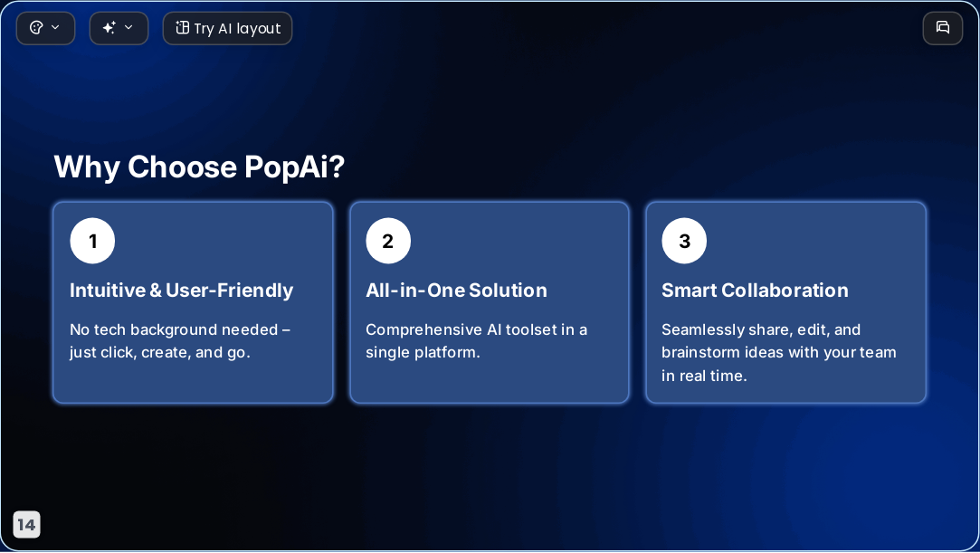Click the Try AI layout button
This screenshot has width=980, height=553.
coord(227,28)
